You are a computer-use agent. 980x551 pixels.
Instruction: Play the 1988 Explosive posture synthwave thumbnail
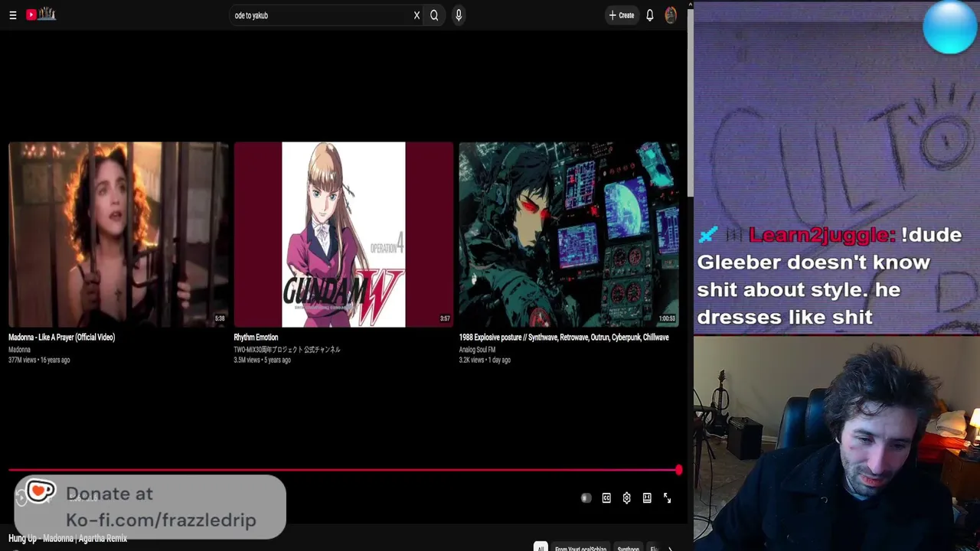568,234
